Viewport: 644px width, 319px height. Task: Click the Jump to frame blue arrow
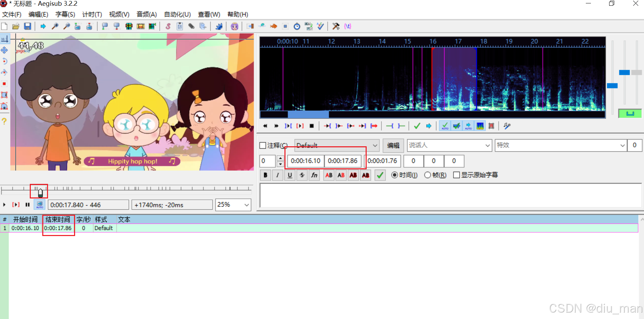(43, 26)
